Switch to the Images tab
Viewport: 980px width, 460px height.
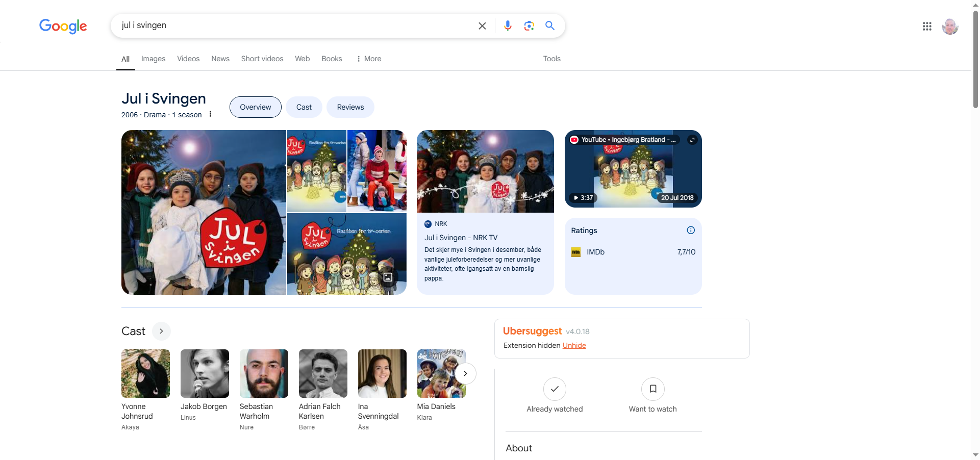[153, 59]
